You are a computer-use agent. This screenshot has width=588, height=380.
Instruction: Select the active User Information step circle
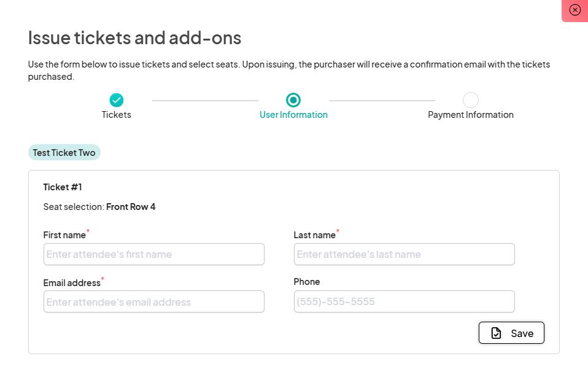[x=293, y=100]
